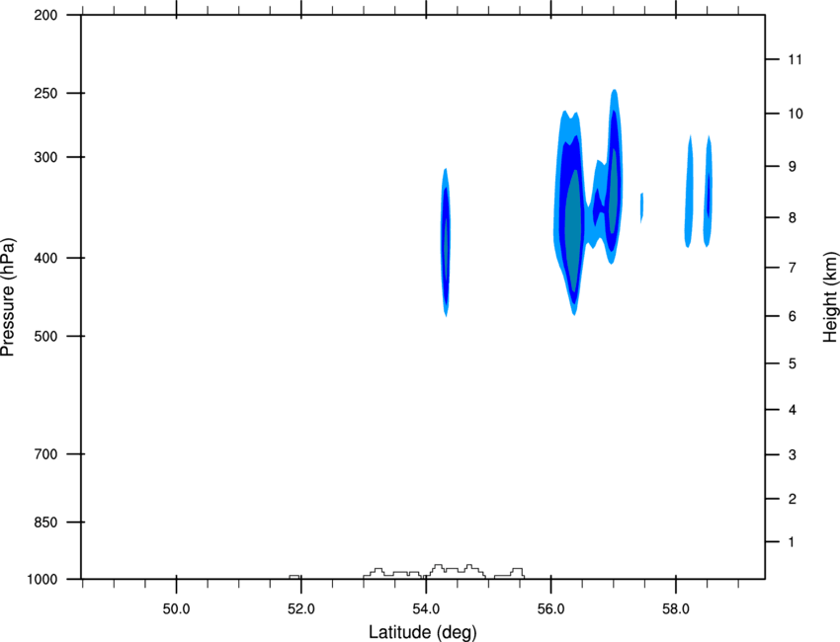Select the light-blue streak near latitude 58.2
The width and height of the screenshot is (840, 642).
click(689, 192)
